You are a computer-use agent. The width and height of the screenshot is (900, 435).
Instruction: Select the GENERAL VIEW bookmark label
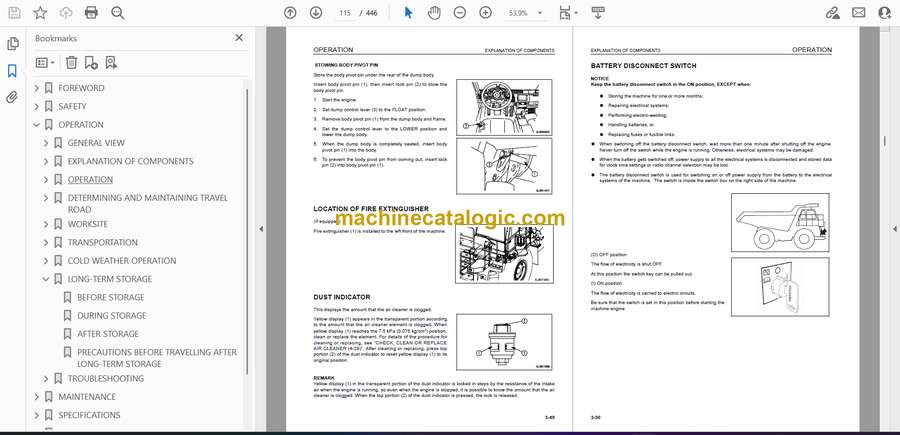click(x=96, y=143)
